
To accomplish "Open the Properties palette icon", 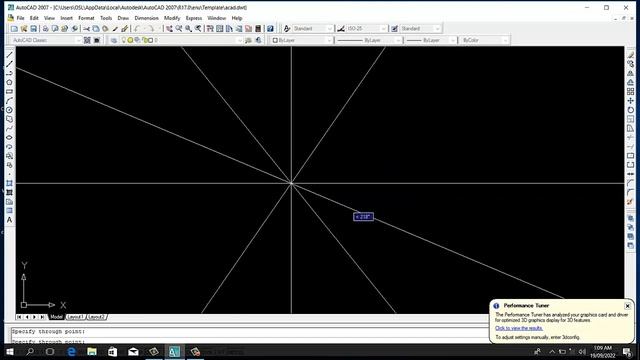I will 210,29.
